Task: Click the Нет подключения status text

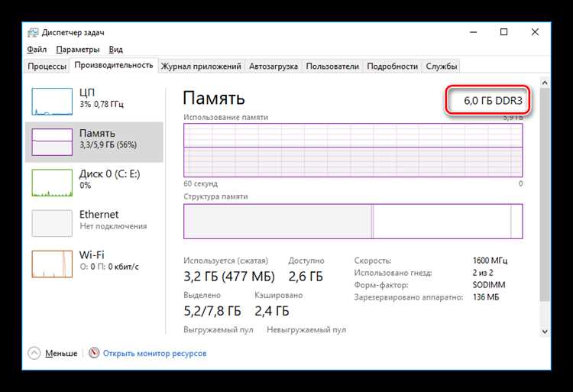Action: (x=113, y=226)
